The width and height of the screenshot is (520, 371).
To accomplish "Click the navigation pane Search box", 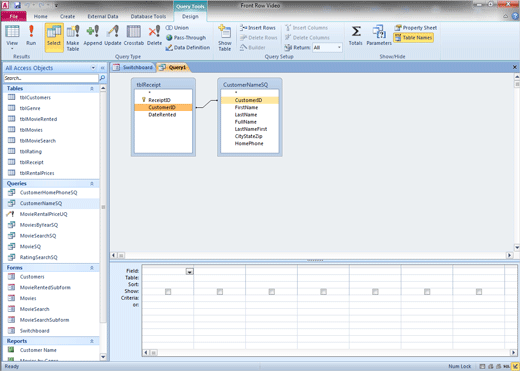I will [x=51, y=78].
